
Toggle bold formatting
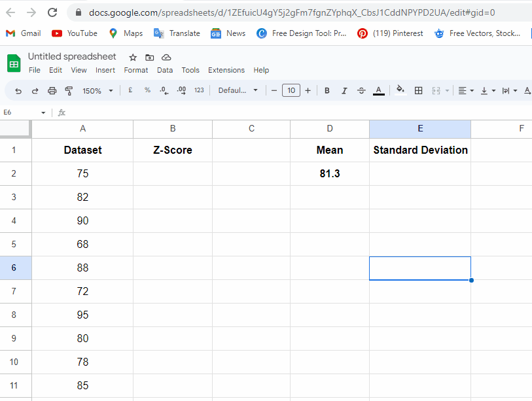[x=327, y=90]
